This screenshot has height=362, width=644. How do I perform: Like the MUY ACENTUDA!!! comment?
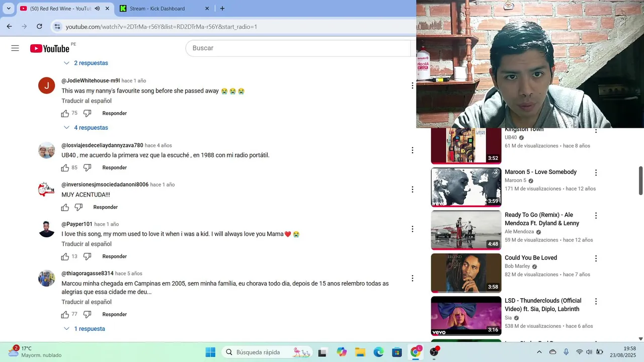point(65,207)
